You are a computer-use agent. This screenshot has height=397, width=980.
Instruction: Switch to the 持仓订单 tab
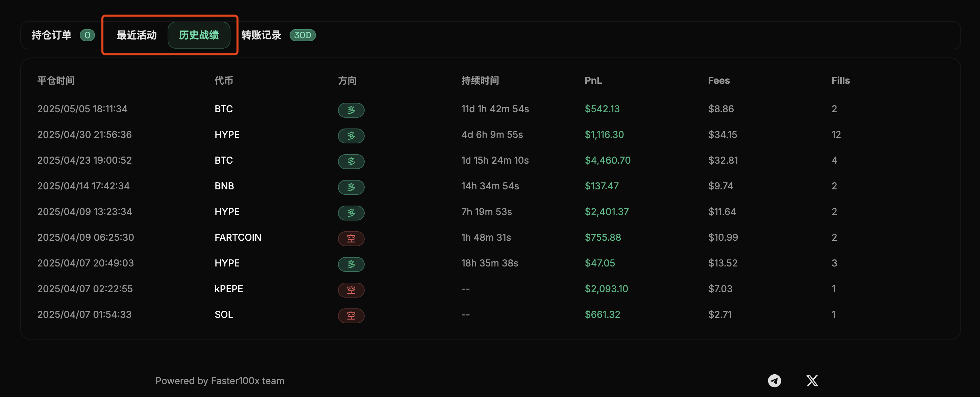(52, 36)
